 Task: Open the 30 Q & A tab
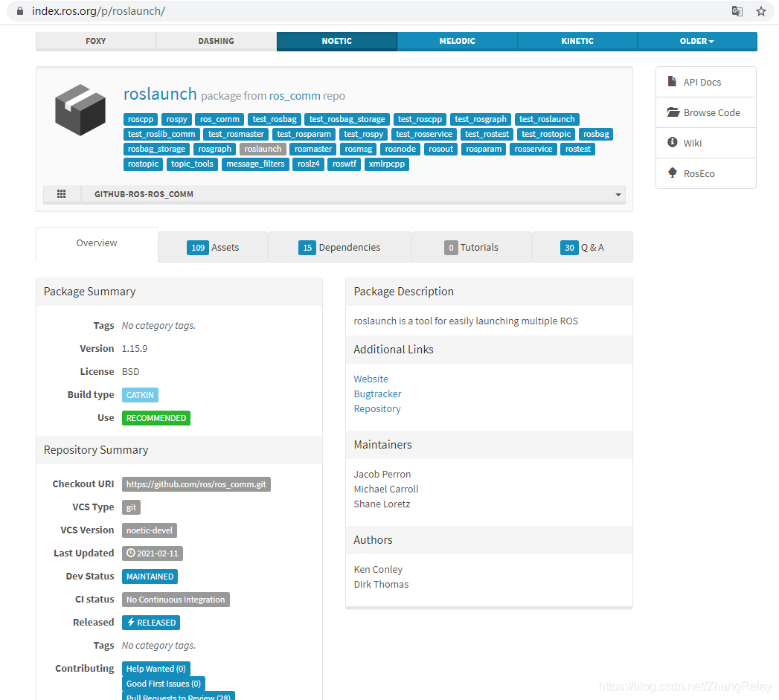(x=583, y=248)
